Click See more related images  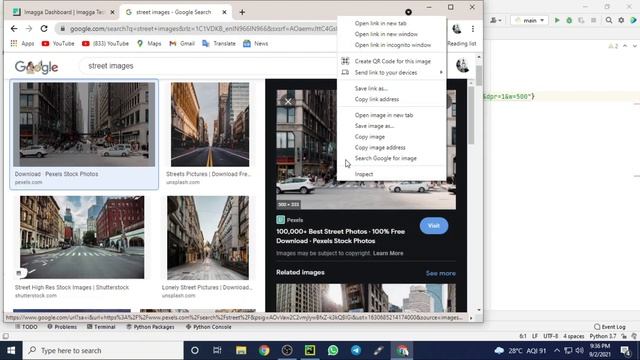(x=440, y=273)
